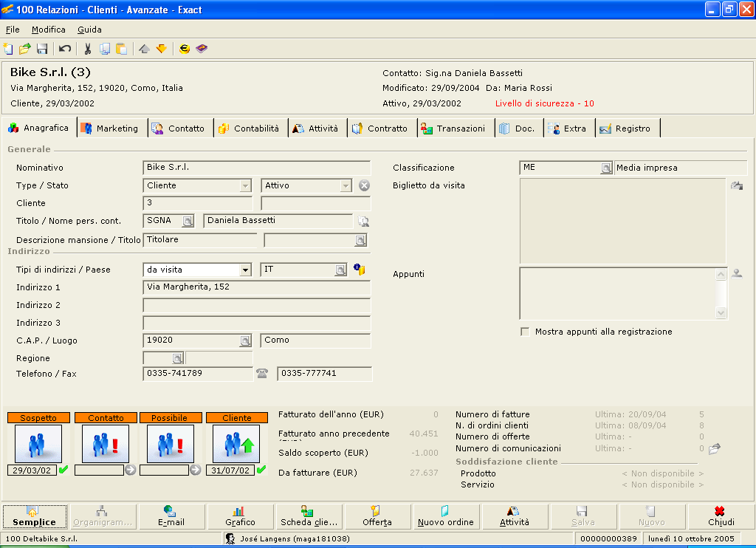Switch to the Marketing tab
The height and width of the screenshot is (548, 756).
point(111,129)
